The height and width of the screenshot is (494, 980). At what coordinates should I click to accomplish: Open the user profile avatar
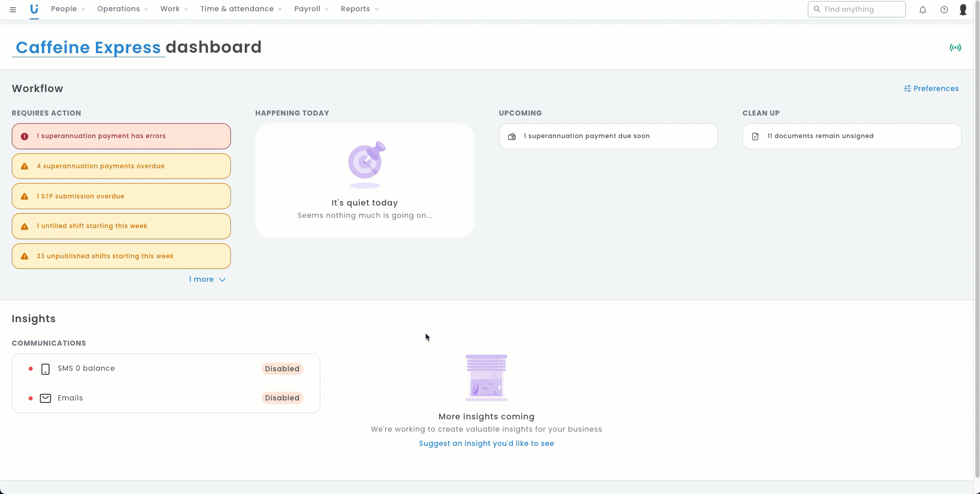(x=963, y=9)
